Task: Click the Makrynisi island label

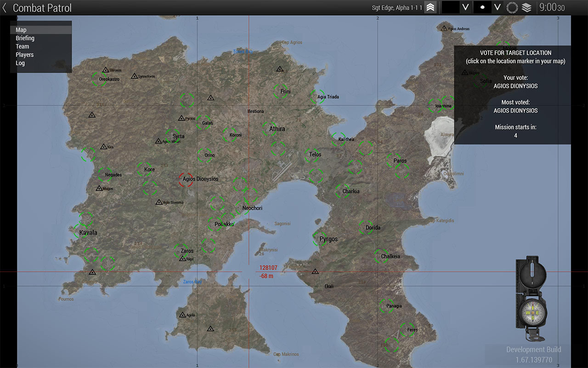Action: click(268, 249)
